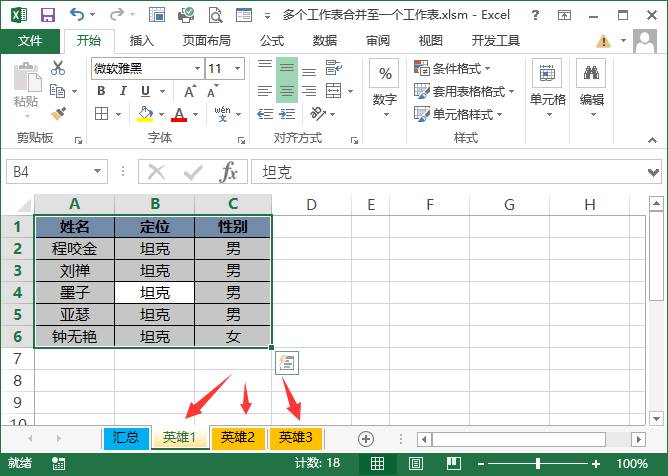Apply red font color A
The width and height of the screenshot is (668, 476).
pyautogui.click(x=179, y=114)
